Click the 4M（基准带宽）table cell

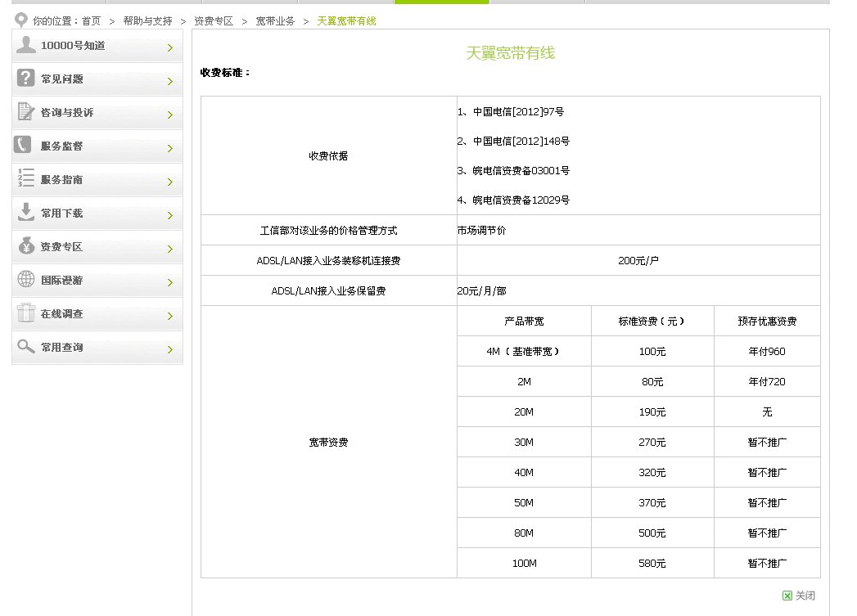click(x=523, y=351)
